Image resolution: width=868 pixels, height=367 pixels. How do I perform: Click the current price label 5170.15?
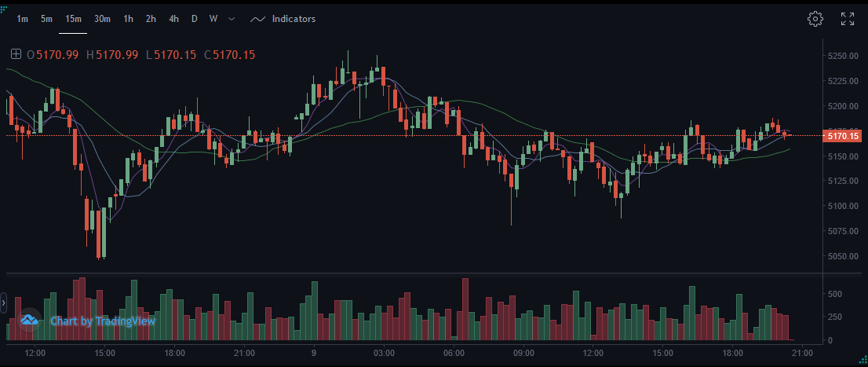point(842,136)
